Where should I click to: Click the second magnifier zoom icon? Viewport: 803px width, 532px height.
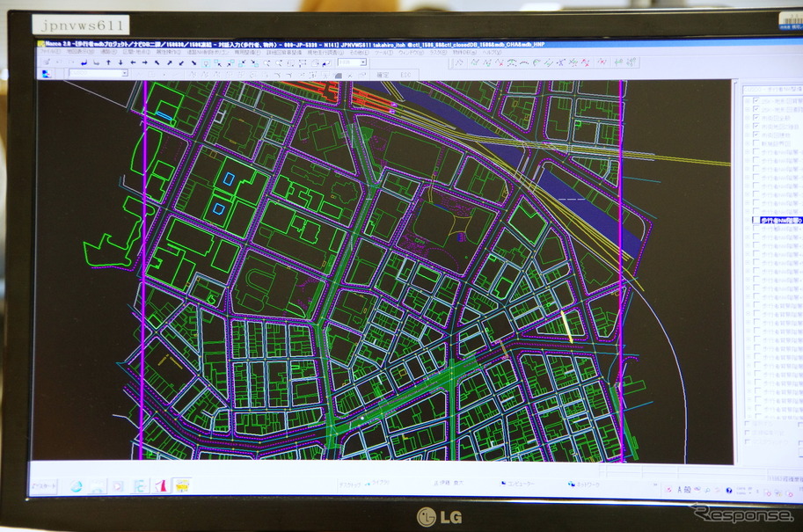click(x=278, y=63)
